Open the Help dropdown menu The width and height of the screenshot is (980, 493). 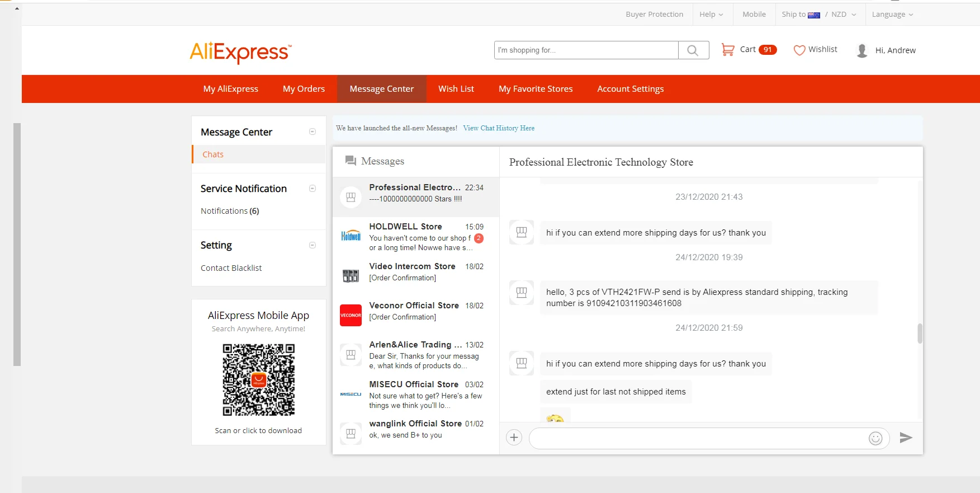click(711, 15)
